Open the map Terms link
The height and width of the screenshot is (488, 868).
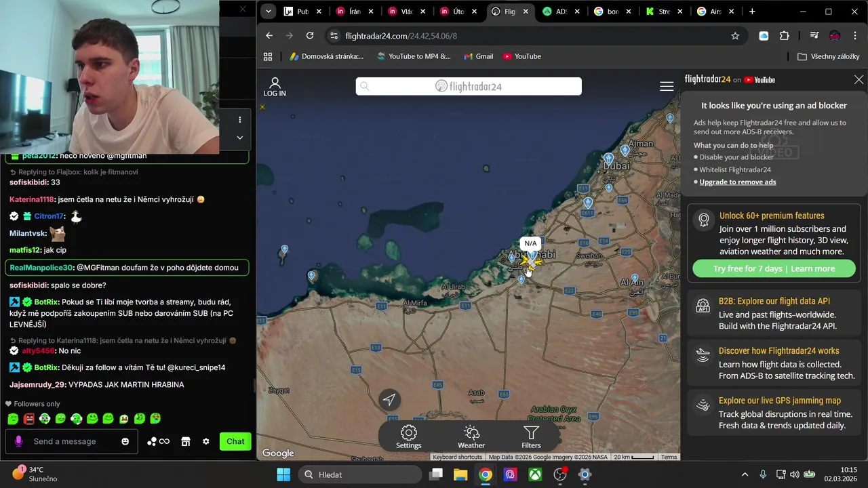click(x=669, y=457)
